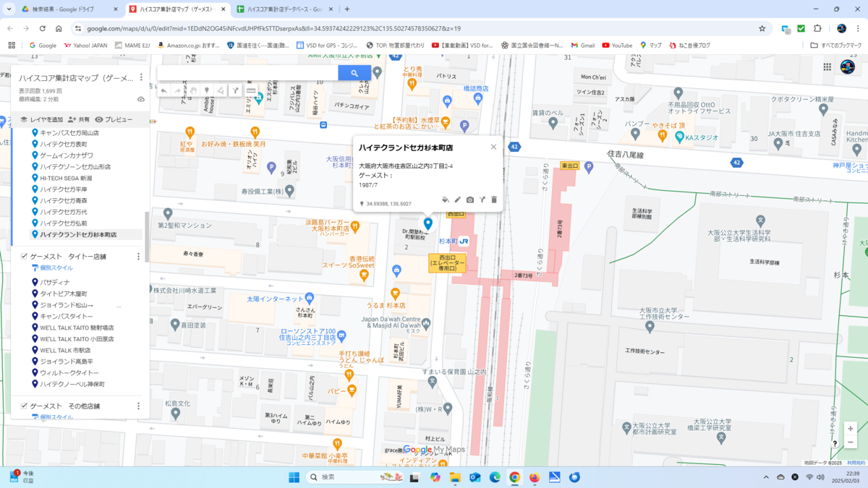Reload the page
Viewport: 868px width, 488px height.
pos(43,28)
